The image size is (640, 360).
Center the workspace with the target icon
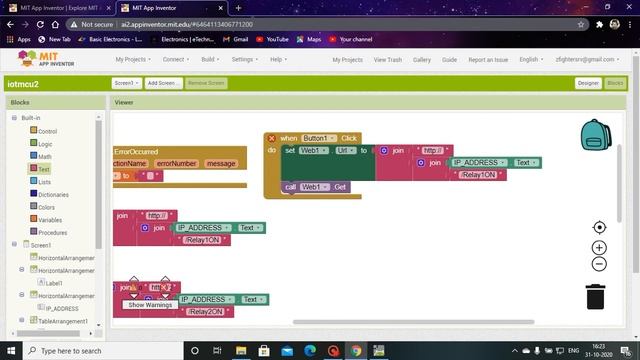[x=599, y=227]
